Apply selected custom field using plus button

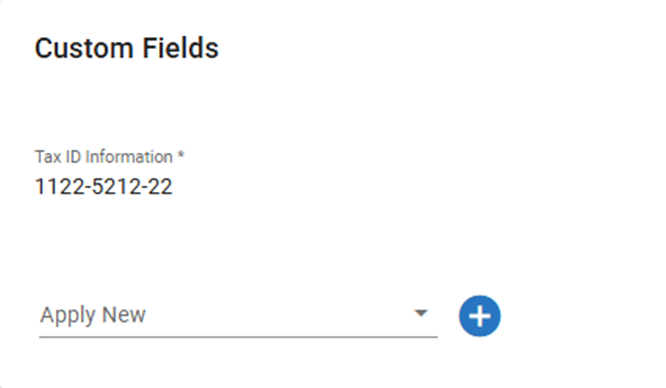click(480, 316)
